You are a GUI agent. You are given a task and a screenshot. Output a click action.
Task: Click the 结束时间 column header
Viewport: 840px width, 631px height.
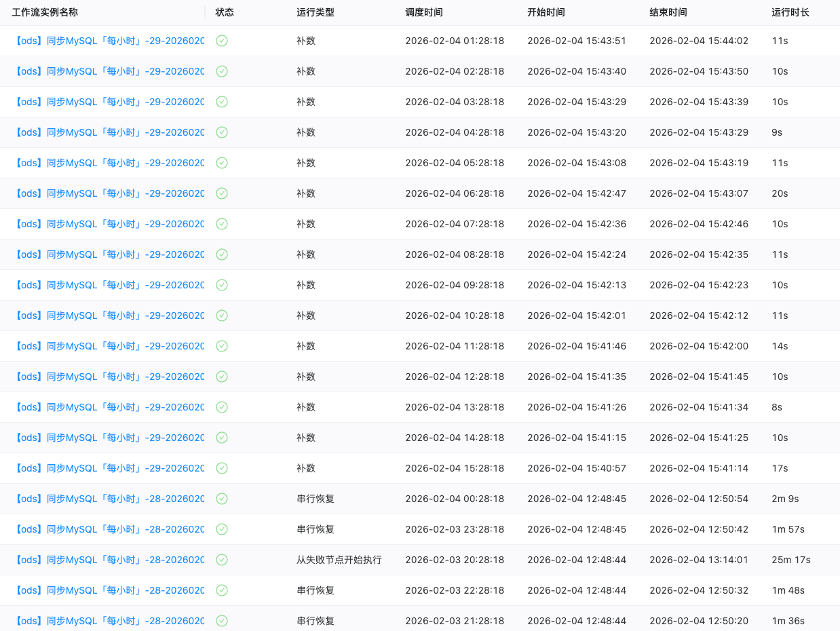(668, 12)
